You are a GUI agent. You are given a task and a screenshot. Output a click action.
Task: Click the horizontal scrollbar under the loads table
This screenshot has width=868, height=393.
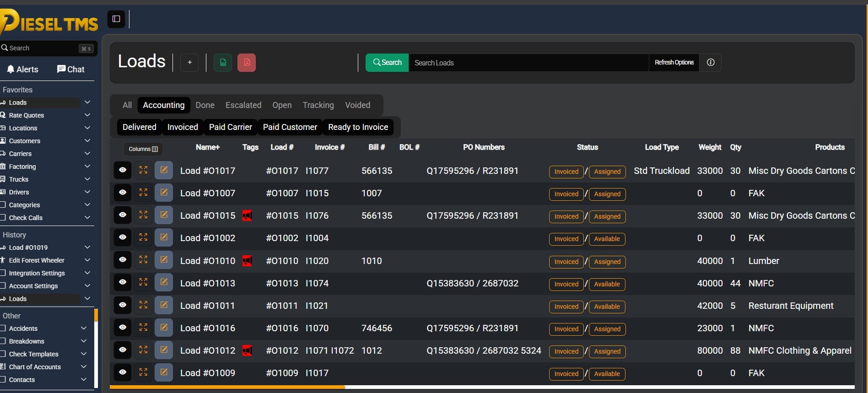pyautogui.click(x=227, y=387)
